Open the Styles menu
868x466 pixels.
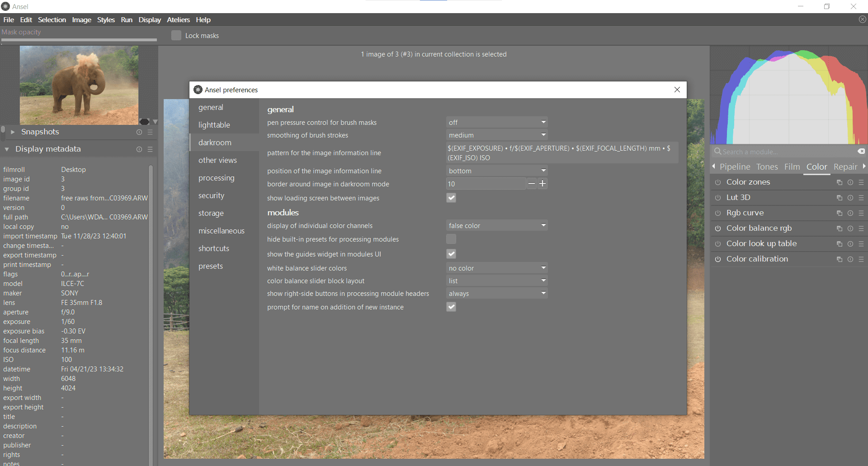pos(106,20)
